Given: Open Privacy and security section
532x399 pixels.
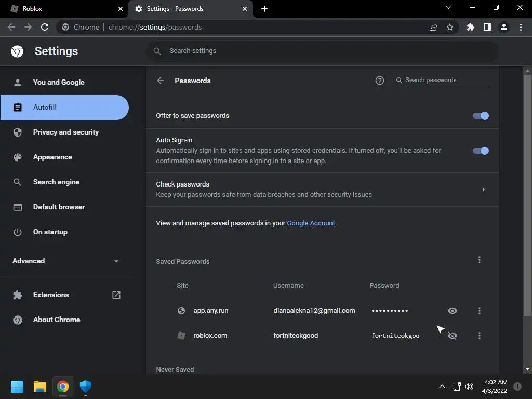Looking at the screenshot, I should (x=64, y=132).
